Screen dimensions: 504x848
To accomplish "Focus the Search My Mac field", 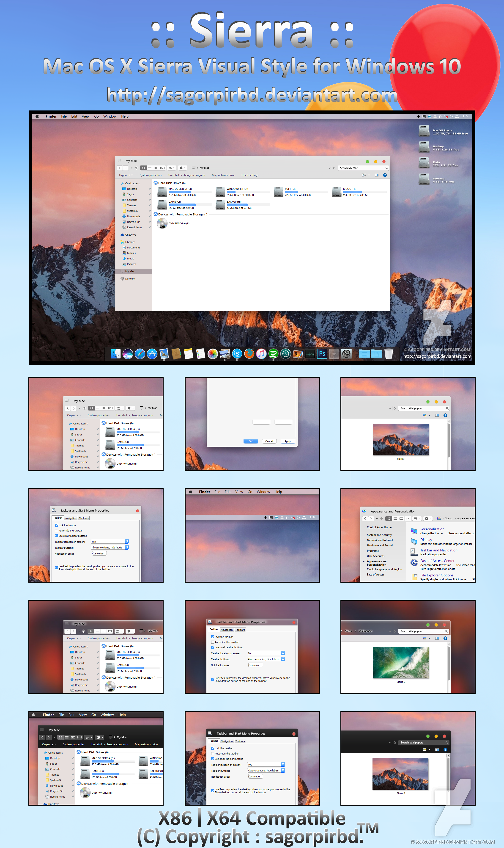I will point(363,168).
